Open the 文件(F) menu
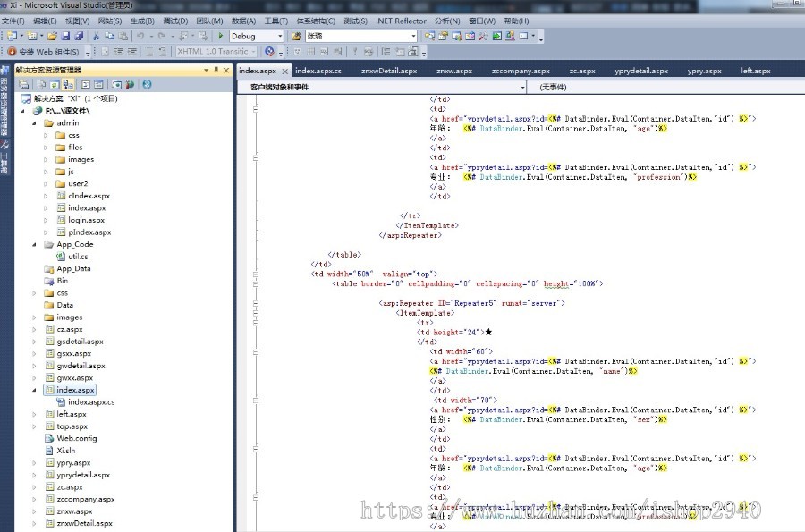 [13, 19]
